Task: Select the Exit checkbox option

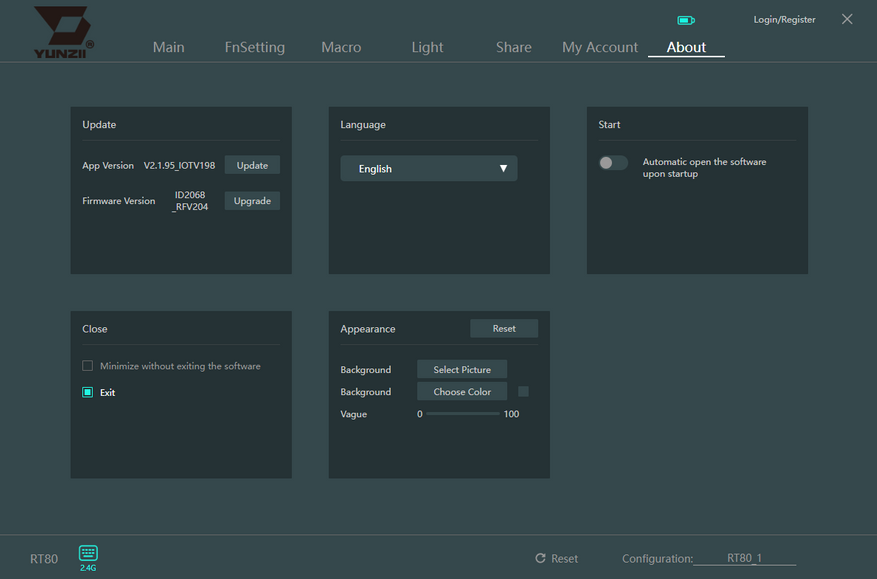Action: tap(88, 393)
